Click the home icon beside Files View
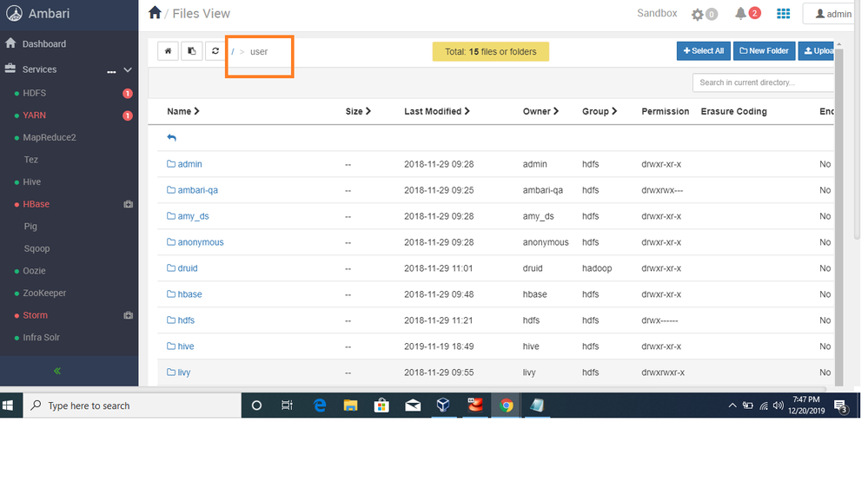868x488 pixels. point(155,12)
